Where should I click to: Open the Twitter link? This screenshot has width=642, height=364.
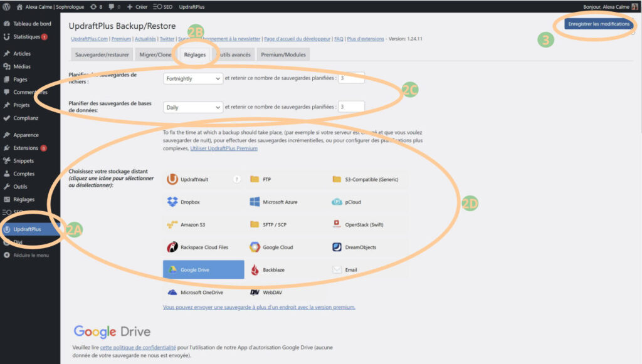pyautogui.click(x=167, y=39)
